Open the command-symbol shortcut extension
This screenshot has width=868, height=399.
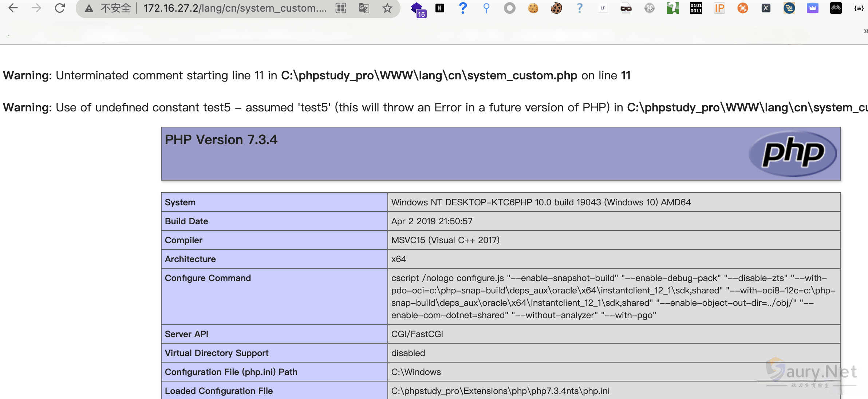click(650, 8)
